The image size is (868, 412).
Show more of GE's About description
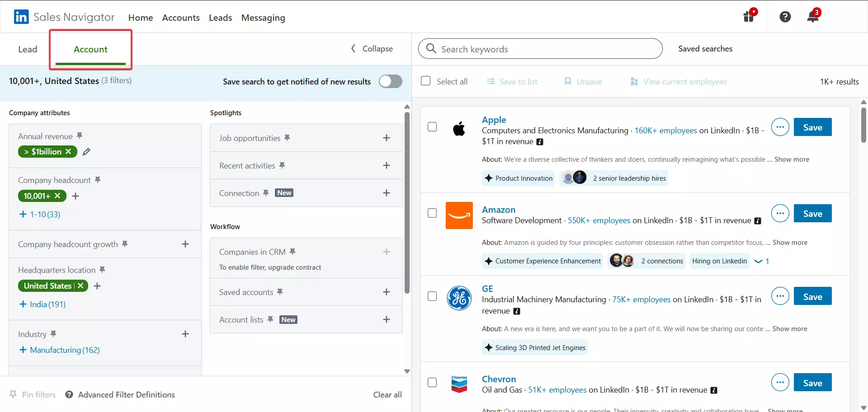[x=790, y=329]
